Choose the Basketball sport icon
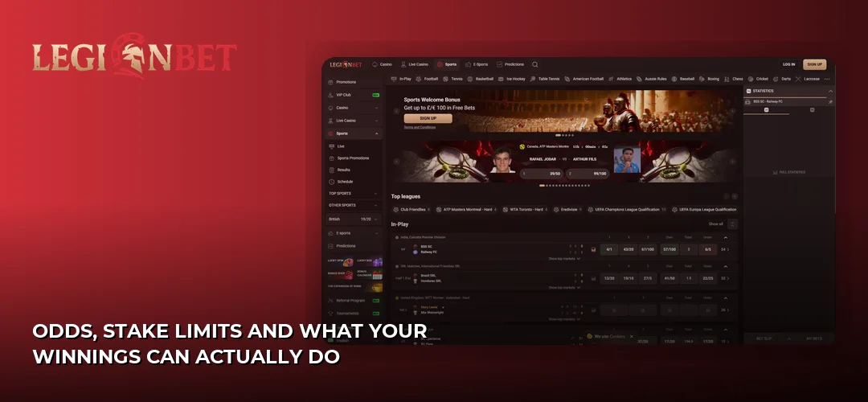 click(470, 79)
